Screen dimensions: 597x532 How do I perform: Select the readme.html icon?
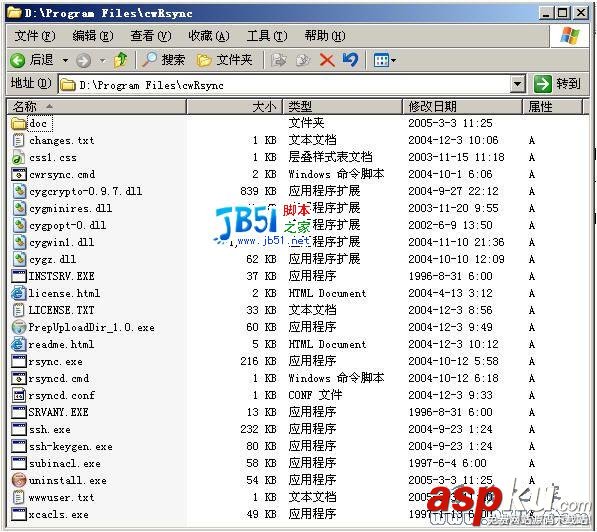[x=19, y=344]
